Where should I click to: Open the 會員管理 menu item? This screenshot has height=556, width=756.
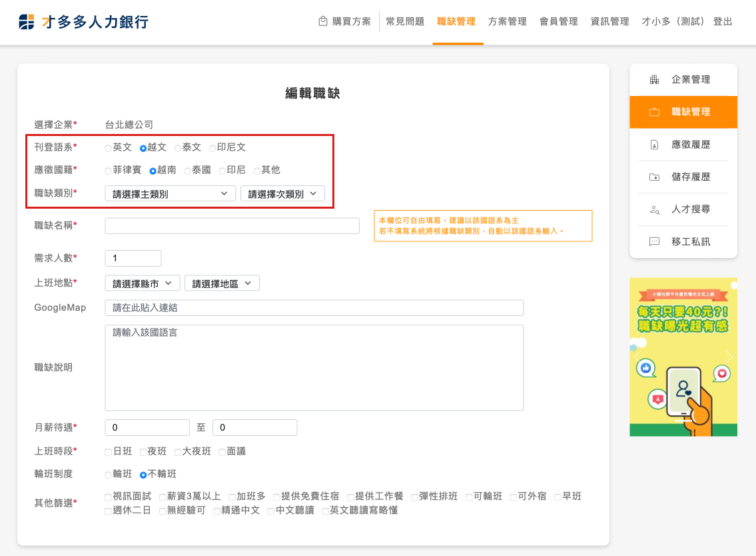(x=558, y=21)
